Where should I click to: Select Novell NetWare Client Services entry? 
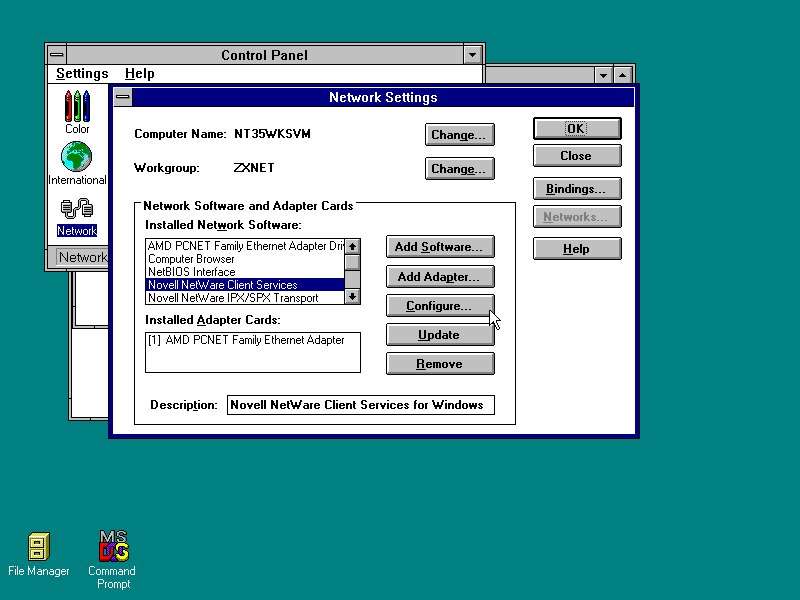(245, 285)
